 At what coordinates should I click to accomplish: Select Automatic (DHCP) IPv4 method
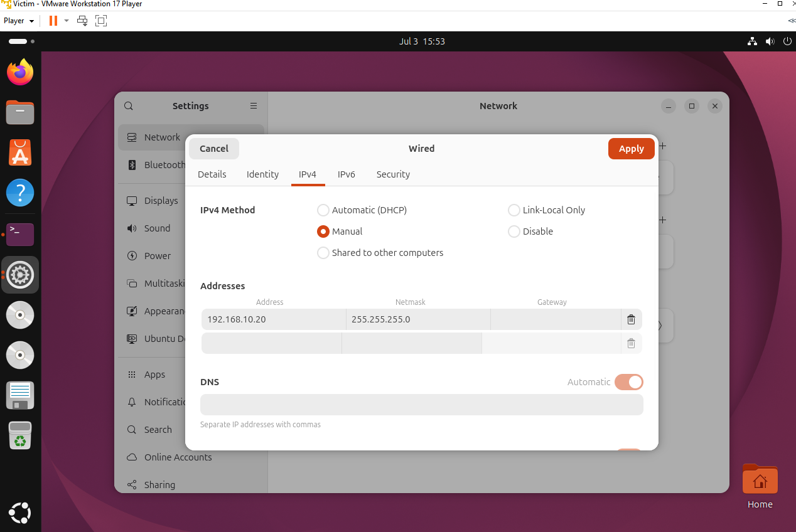click(362, 210)
